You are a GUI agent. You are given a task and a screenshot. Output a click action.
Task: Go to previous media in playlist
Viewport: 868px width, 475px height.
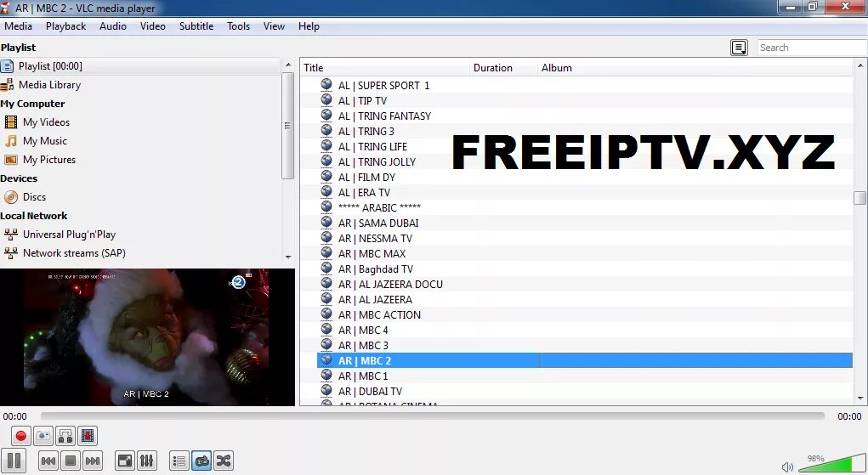48,461
